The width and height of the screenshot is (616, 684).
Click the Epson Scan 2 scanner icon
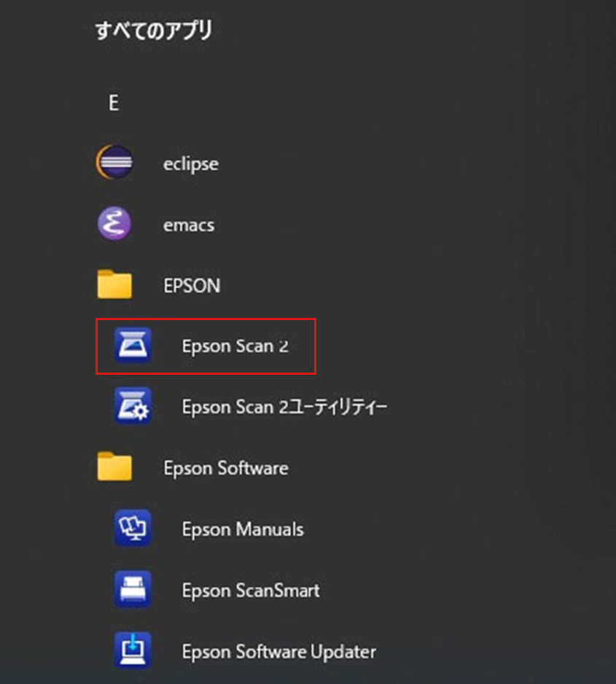tap(132, 346)
